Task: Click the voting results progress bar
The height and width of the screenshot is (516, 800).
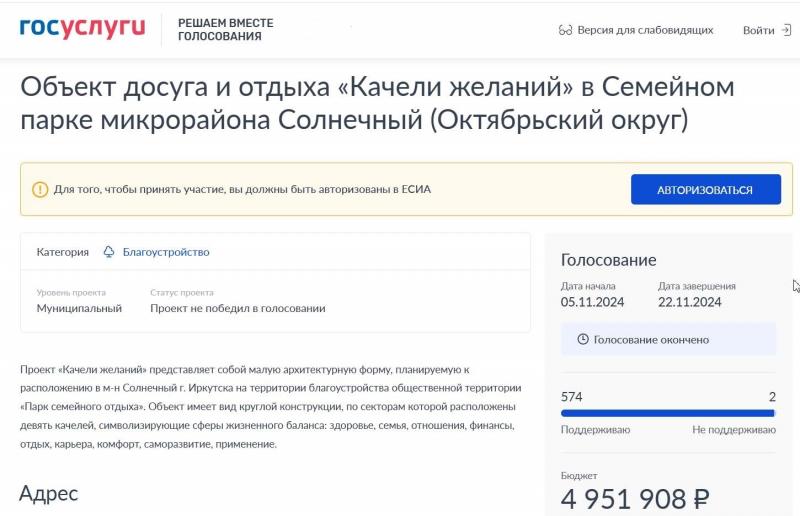Action: [x=668, y=412]
